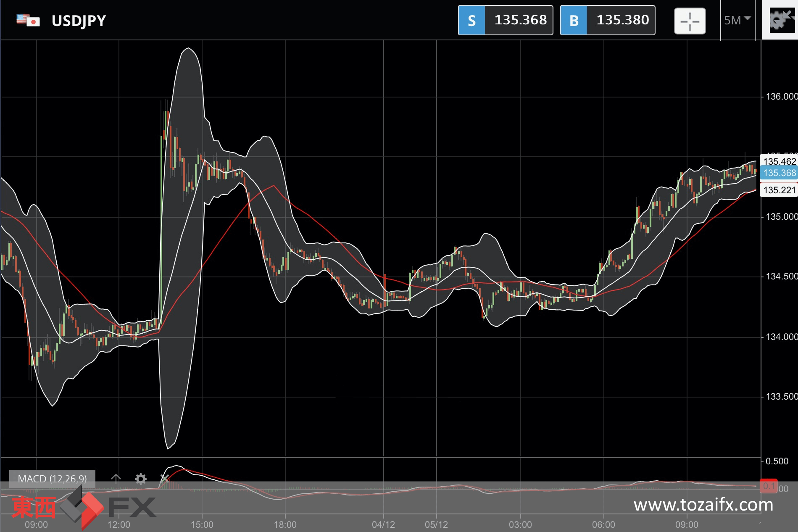Image resolution: width=798 pixels, height=532 pixels.
Task: Click the 135.462 upper band price tag
Action: pyautogui.click(x=779, y=161)
